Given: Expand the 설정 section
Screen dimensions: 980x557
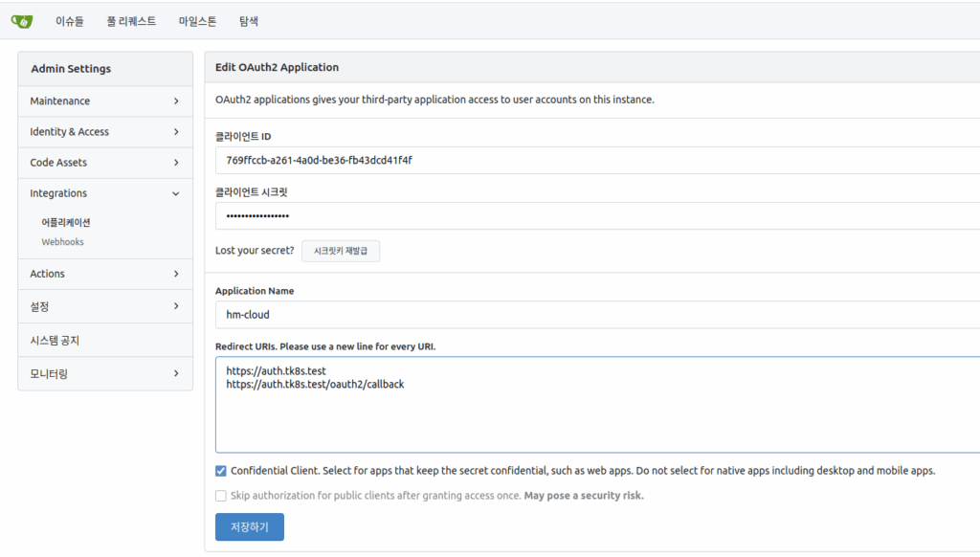Looking at the screenshot, I should pos(105,306).
